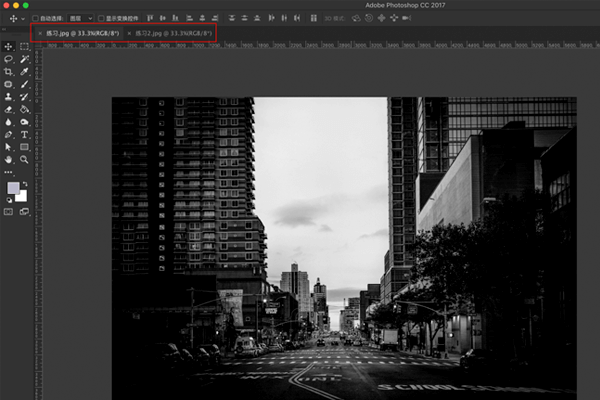Select the Rectangular Marquee tool
The width and height of the screenshot is (600, 400).
(24, 46)
